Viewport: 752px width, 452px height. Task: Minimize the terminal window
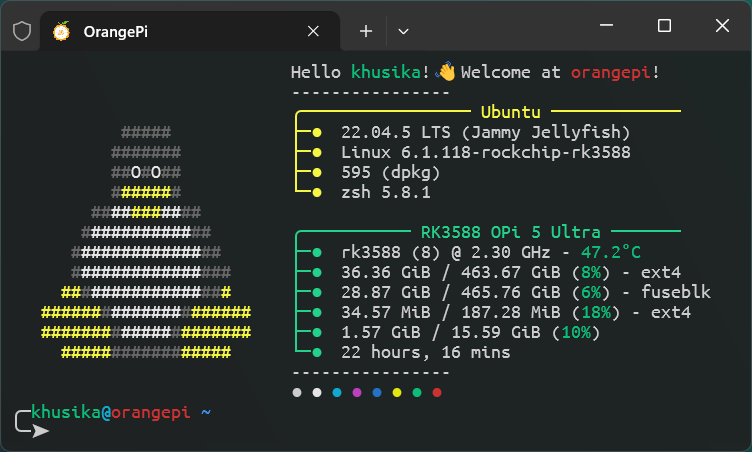[x=608, y=26]
